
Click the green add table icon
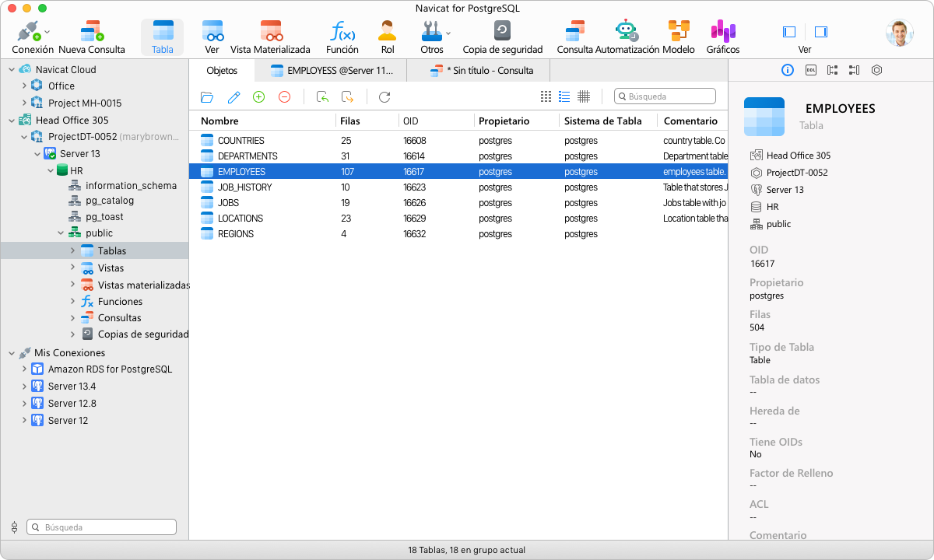[x=259, y=96]
